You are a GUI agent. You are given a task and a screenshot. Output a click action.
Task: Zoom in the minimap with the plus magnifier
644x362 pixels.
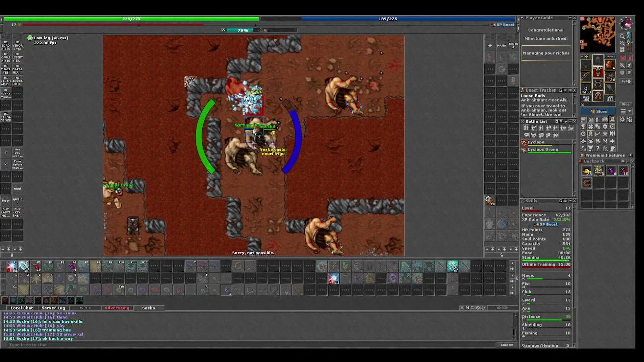tap(622, 43)
